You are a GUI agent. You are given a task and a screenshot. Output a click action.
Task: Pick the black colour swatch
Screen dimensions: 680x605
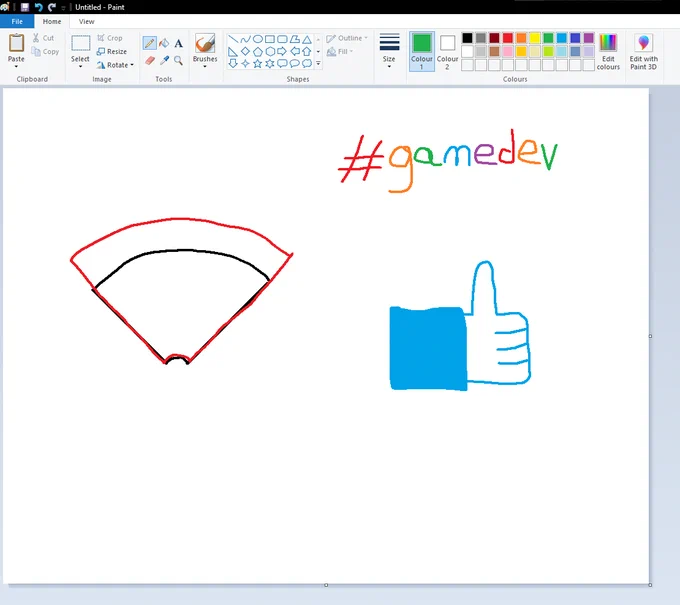pyautogui.click(x=467, y=38)
